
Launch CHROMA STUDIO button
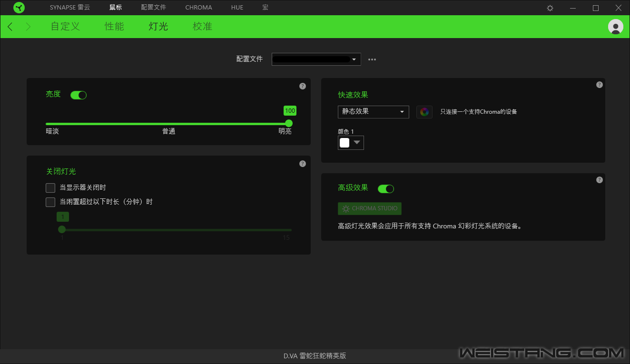(x=370, y=208)
